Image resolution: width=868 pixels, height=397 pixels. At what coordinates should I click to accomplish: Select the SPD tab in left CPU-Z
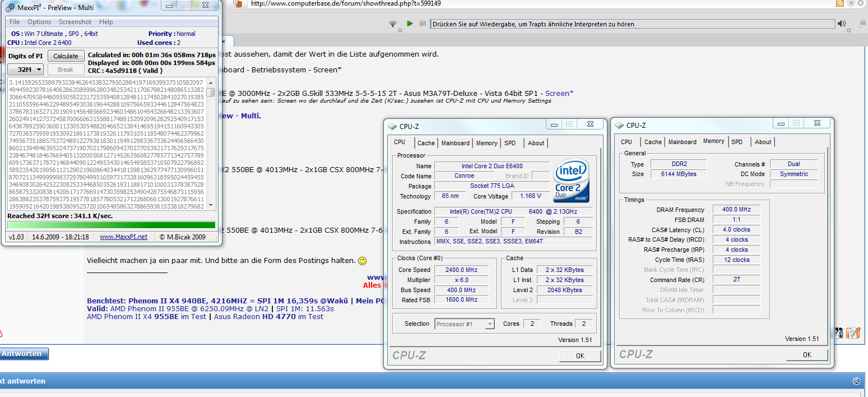510,143
